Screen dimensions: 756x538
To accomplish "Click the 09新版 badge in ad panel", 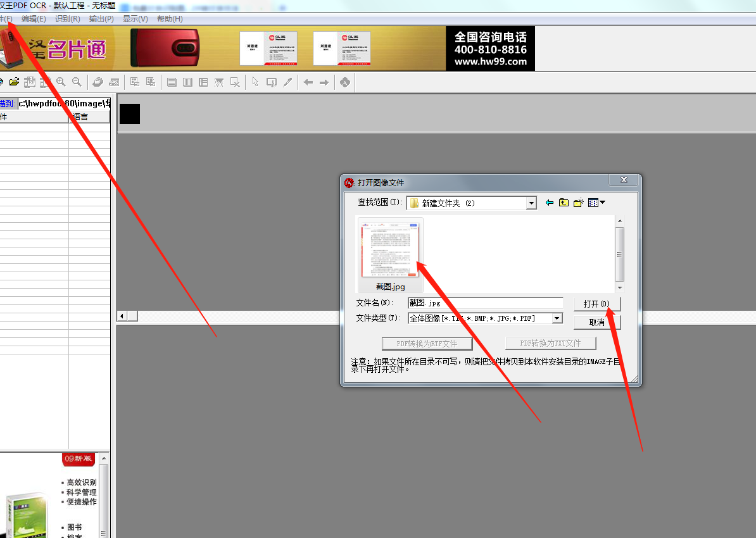I will click(78, 459).
